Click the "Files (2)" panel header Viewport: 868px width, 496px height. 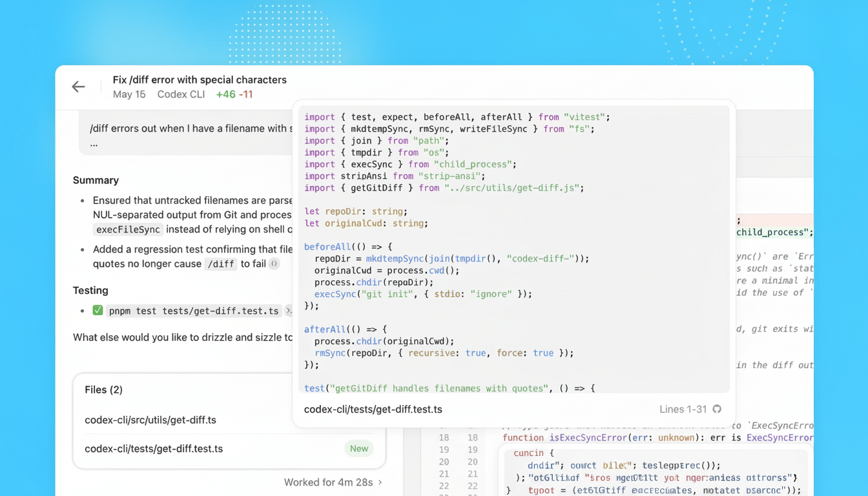(x=103, y=389)
